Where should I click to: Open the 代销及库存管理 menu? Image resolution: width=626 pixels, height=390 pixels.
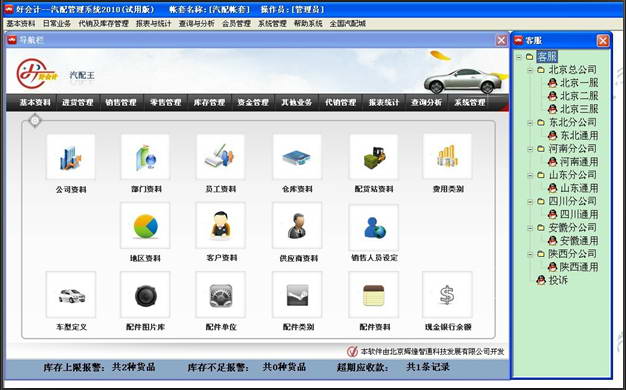click(x=103, y=24)
